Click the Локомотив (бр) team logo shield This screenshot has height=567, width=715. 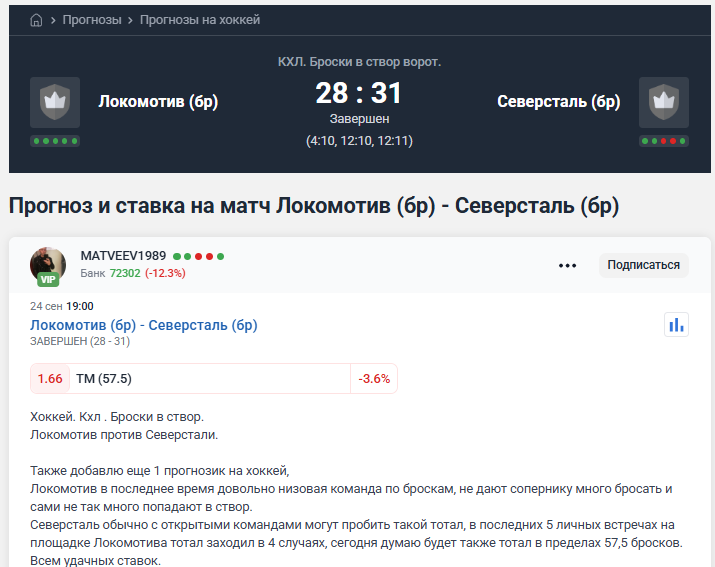(x=55, y=102)
